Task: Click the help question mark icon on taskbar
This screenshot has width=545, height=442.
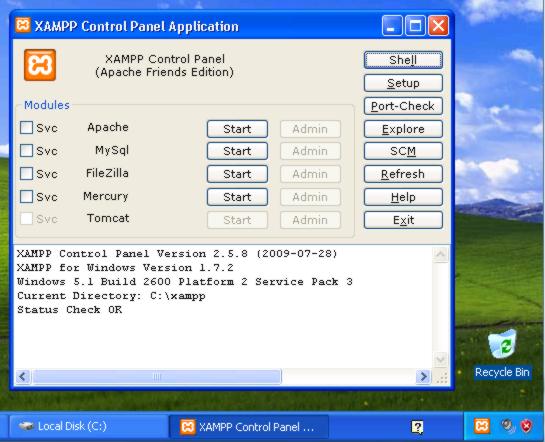Action: coord(417,427)
